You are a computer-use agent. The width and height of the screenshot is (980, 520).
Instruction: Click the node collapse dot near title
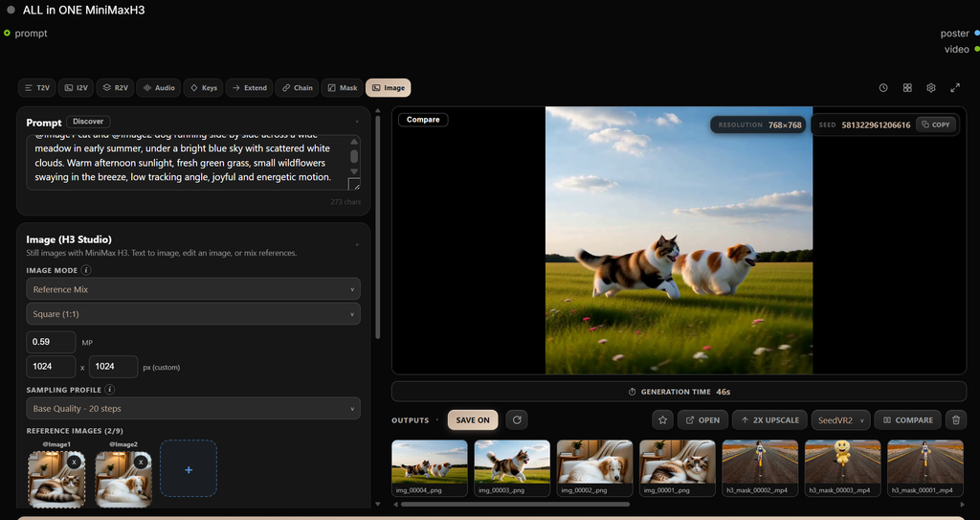[x=11, y=10]
